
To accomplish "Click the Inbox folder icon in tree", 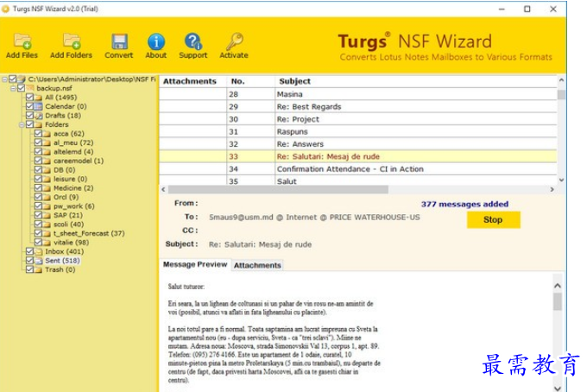I will coord(39,251).
